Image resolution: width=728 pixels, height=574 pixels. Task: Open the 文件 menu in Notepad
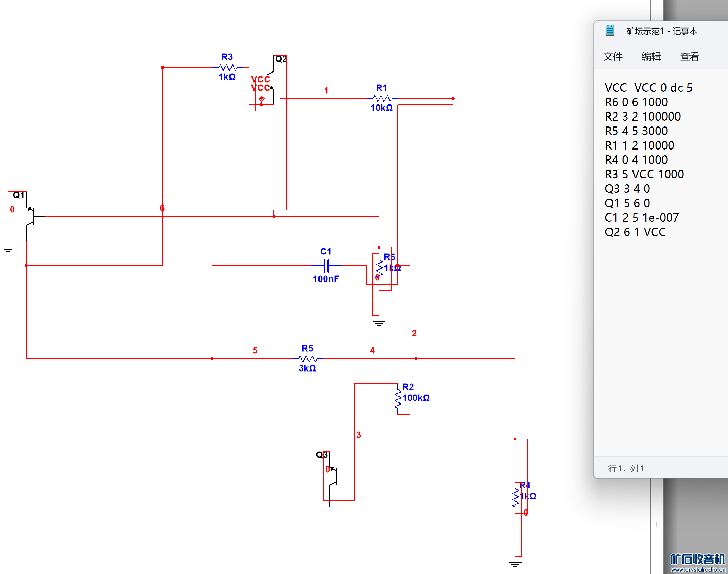[x=613, y=56]
